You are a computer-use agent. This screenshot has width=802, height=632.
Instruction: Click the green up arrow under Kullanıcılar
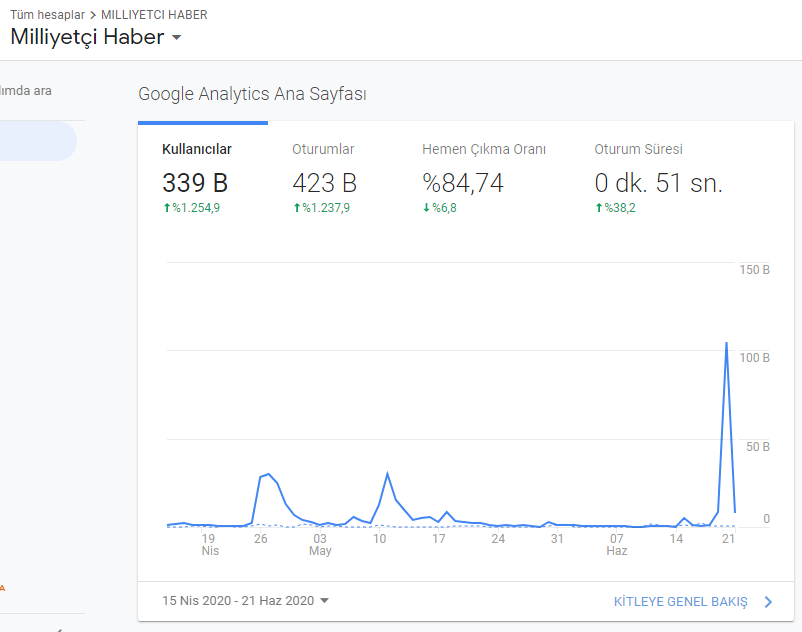coord(167,208)
